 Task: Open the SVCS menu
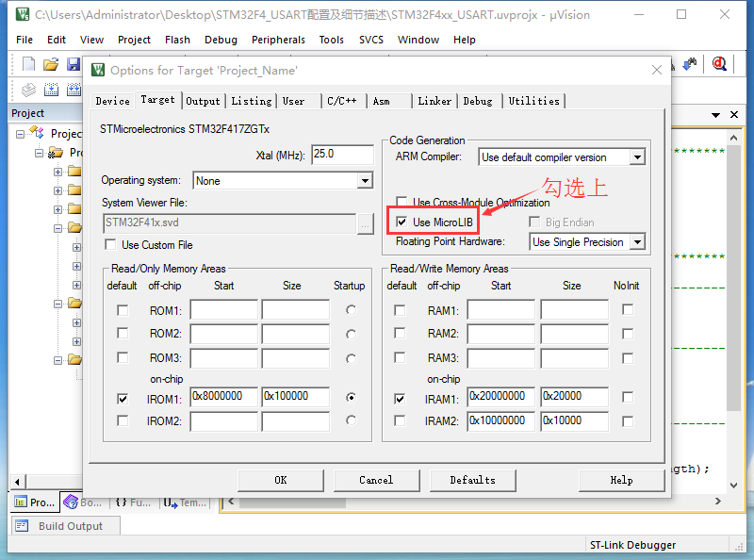coord(371,40)
